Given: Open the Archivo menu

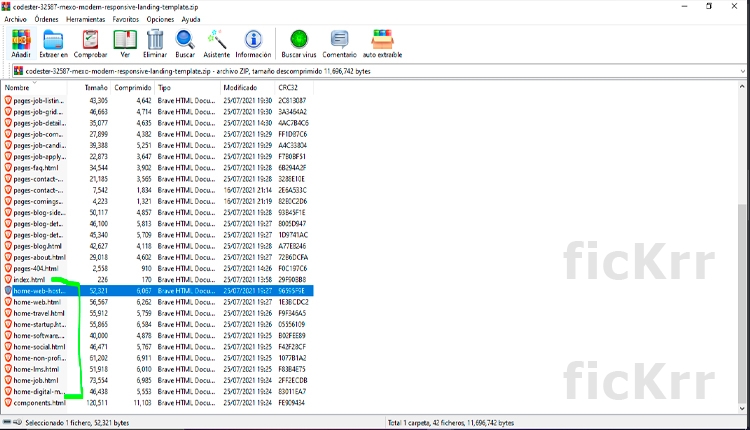Looking at the screenshot, I should point(15,19).
